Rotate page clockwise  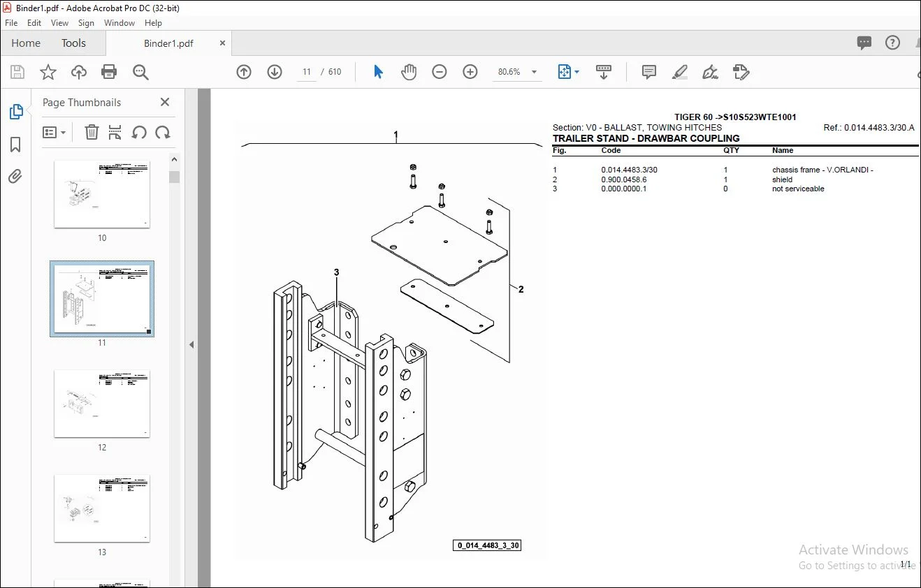click(x=163, y=133)
